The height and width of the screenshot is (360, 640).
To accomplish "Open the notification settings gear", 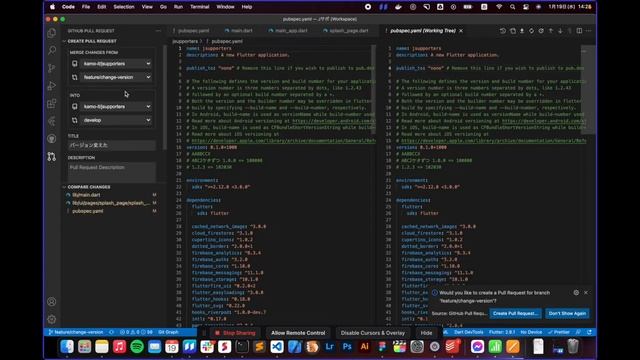I will (x=576, y=293).
